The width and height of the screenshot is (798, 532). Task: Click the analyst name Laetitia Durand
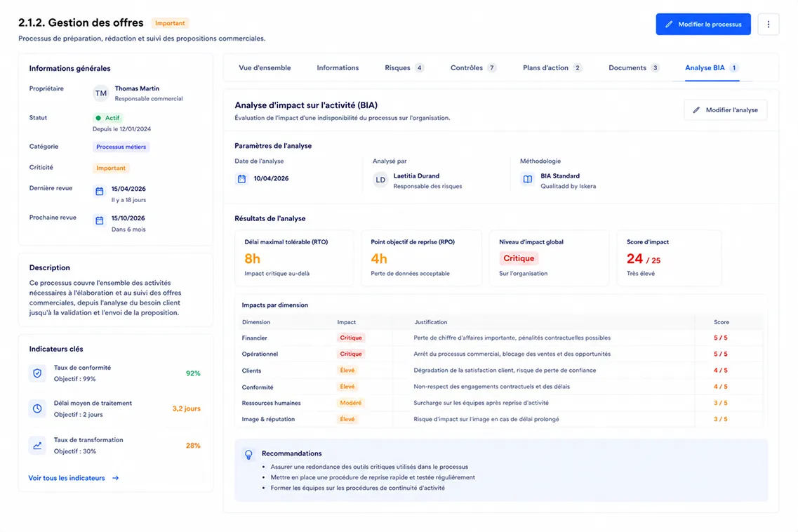click(x=416, y=175)
